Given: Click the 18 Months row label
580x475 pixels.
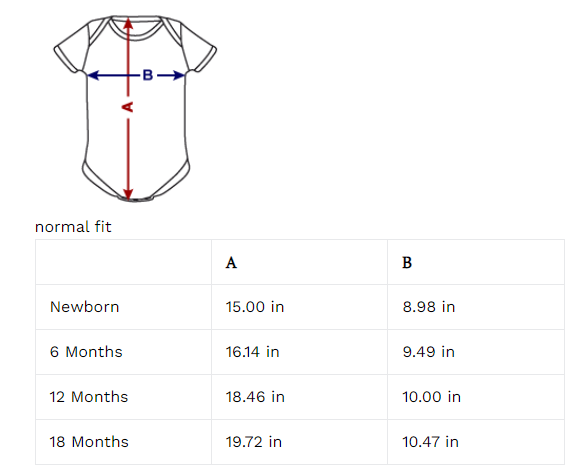Looking at the screenshot, I should pyautogui.click(x=89, y=442).
